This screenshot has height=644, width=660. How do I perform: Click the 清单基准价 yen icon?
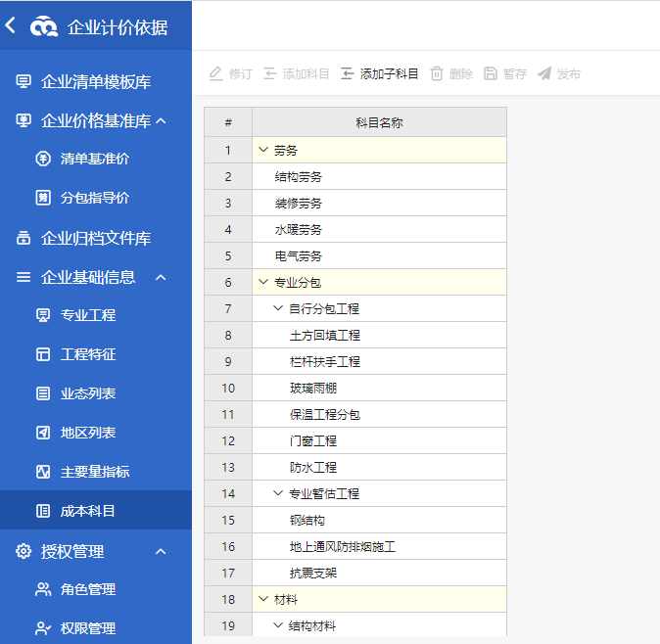tap(42, 159)
